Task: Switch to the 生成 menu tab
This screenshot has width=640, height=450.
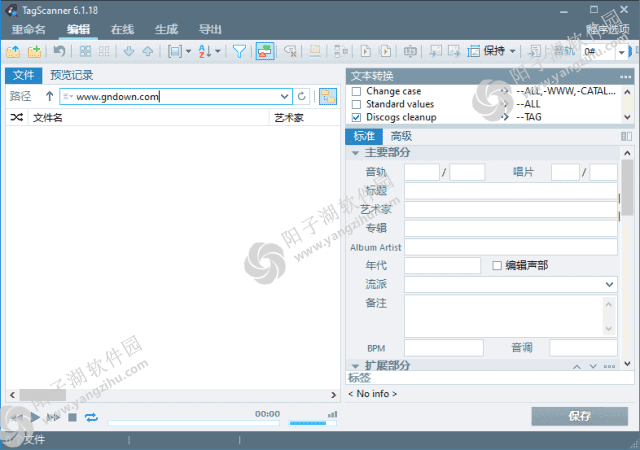Action: click(x=166, y=30)
